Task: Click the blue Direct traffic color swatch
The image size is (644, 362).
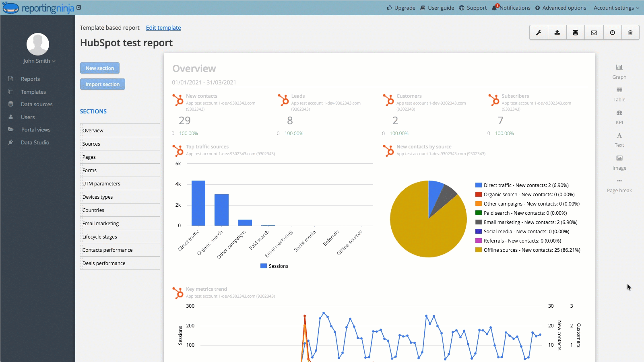Action: click(x=479, y=185)
